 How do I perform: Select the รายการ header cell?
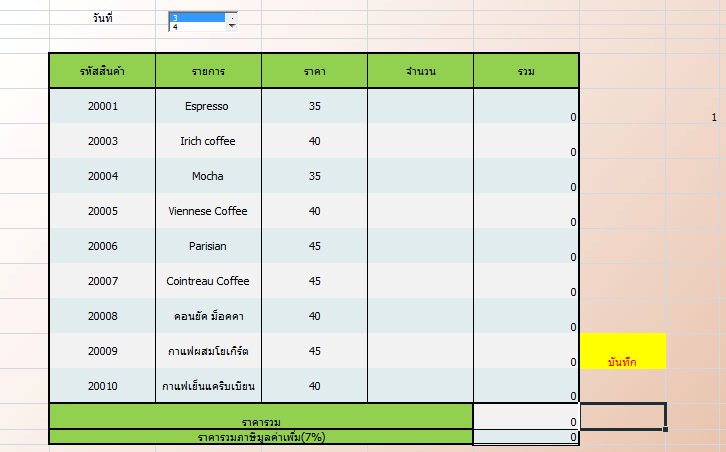pos(208,71)
